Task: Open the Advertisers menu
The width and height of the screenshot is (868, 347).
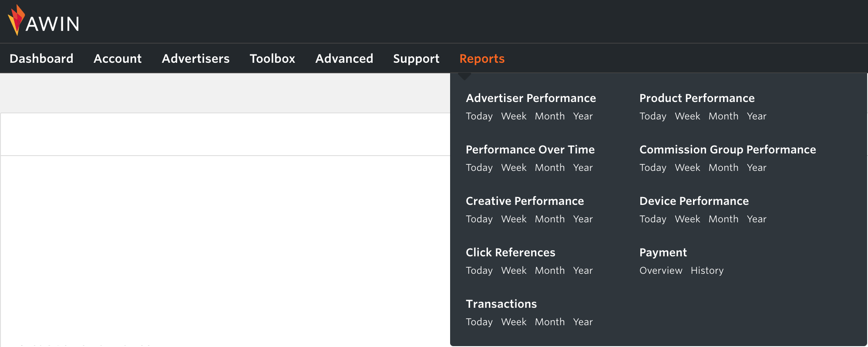Action: click(195, 58)
